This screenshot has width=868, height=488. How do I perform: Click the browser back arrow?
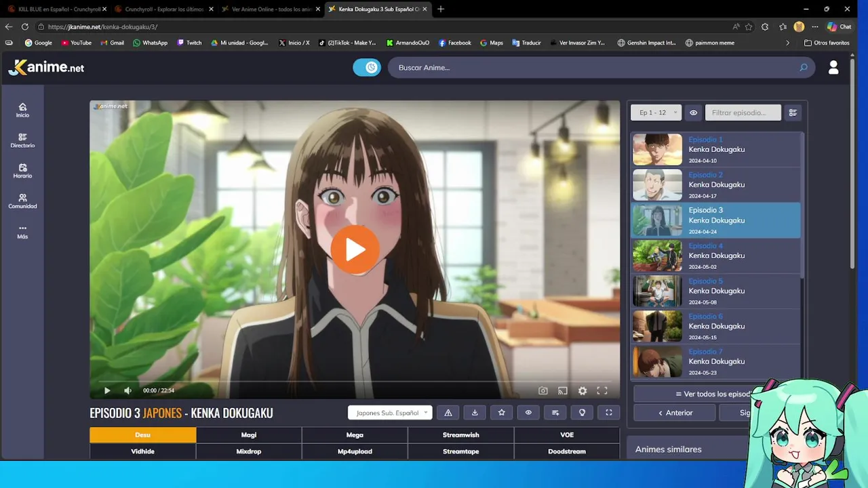pos(8,26)
